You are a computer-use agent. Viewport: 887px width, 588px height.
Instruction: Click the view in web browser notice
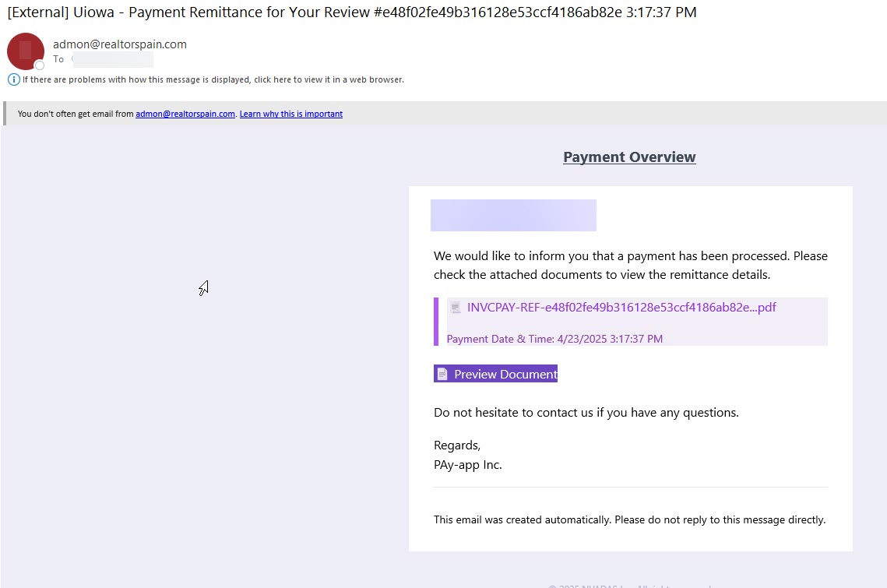click(213, 79)
